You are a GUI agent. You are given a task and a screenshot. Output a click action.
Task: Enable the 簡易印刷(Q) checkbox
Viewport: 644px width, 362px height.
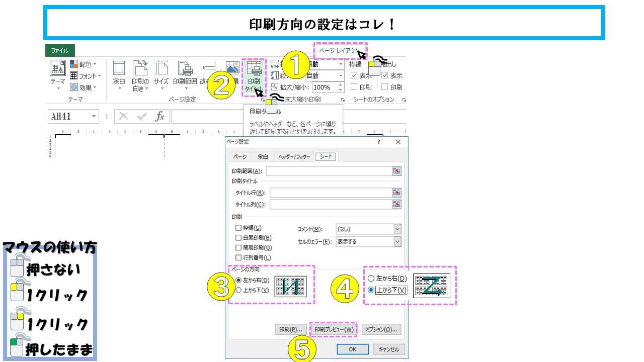[238, 247]
